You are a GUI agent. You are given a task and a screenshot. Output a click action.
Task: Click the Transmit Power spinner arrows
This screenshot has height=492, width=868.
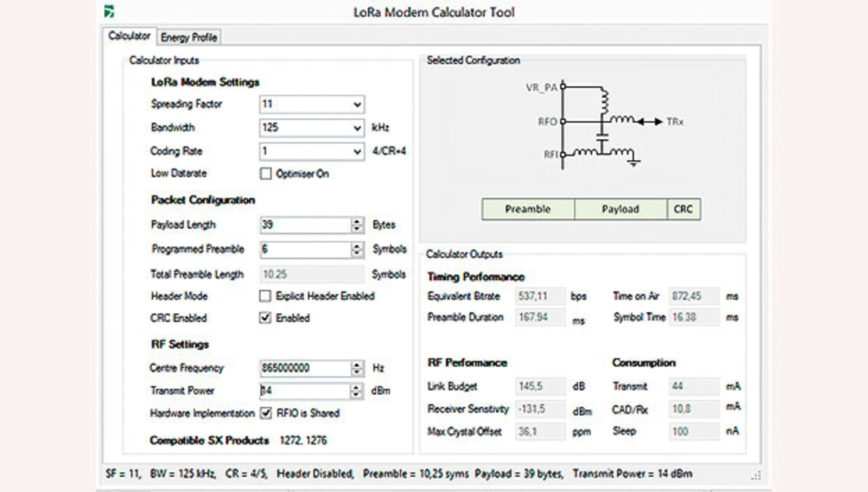click(357, 391)
